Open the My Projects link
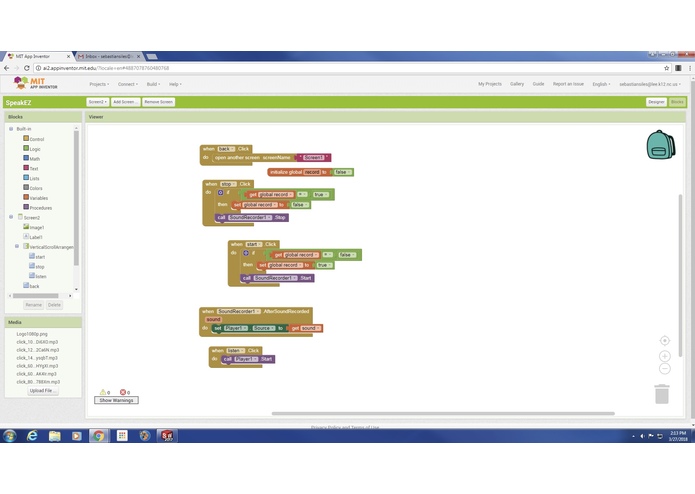The image size is (695, 494). click(x=490, y=84)
